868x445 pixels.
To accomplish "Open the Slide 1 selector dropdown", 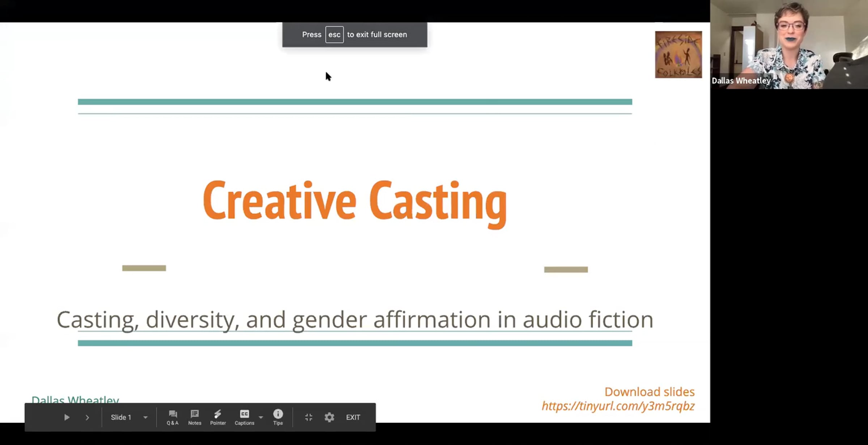I will [x=121, y=418].
